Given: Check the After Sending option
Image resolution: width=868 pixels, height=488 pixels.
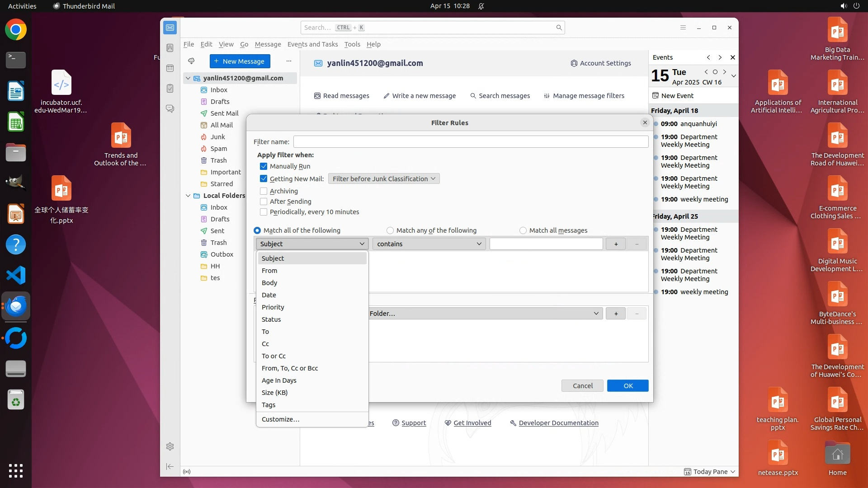Looking at the screenshot, I should coord(264,202).
